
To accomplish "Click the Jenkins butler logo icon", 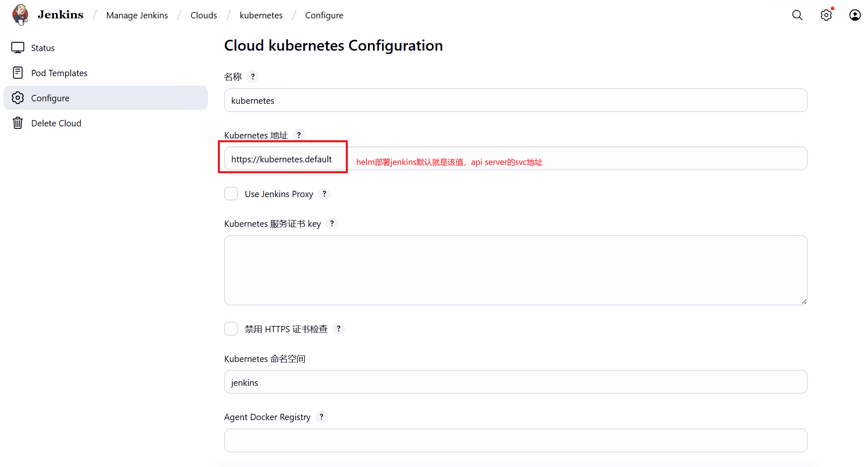I will point(20,15).
